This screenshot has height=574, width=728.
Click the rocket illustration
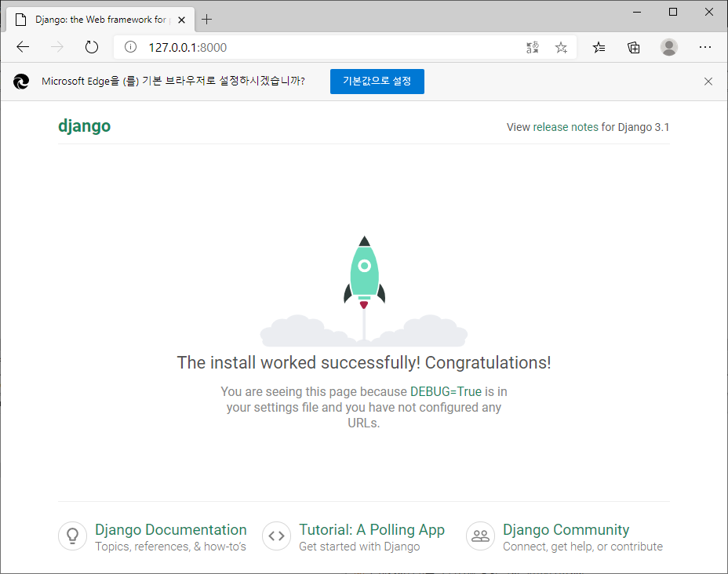point(364,291)
